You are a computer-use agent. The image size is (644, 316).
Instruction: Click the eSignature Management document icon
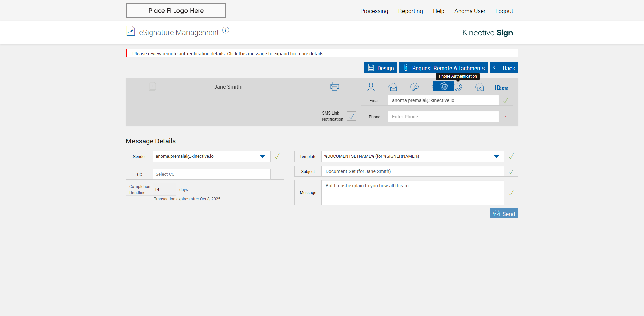coord(130,31)
